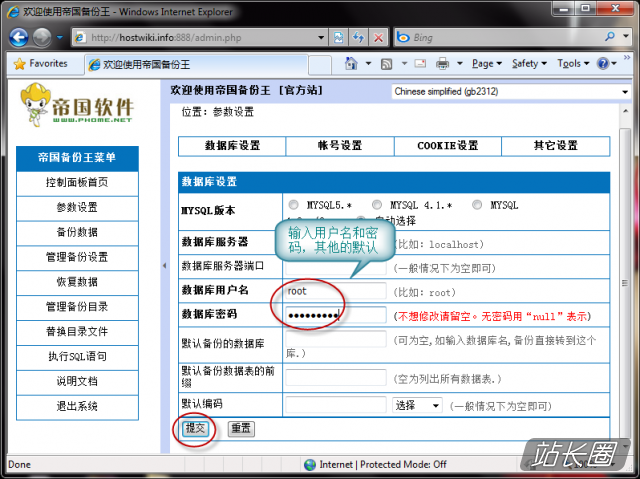
Task: Click the 默认备份的数据库 input field
Action: click(x=336, y=339)
